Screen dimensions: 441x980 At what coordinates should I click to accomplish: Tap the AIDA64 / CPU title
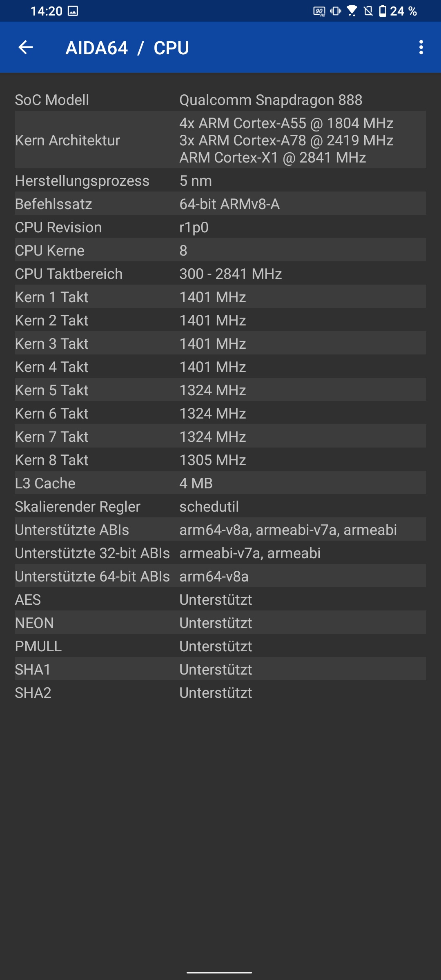(127, 48)
